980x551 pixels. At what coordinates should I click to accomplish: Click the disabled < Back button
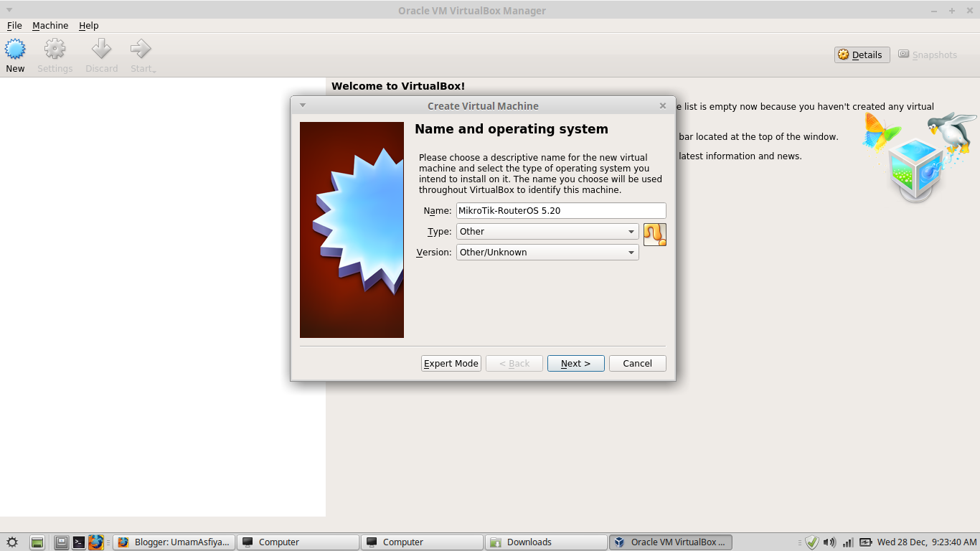[x=514, y=364]
